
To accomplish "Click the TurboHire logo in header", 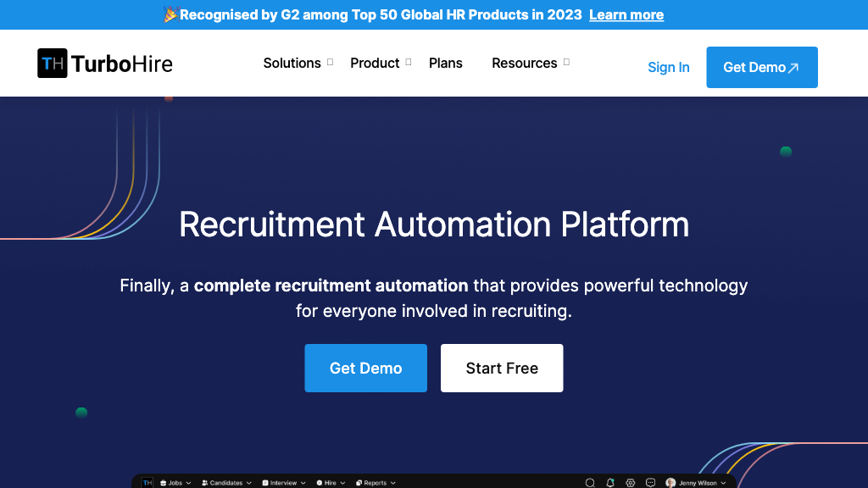I will click(x=105, y=64).
